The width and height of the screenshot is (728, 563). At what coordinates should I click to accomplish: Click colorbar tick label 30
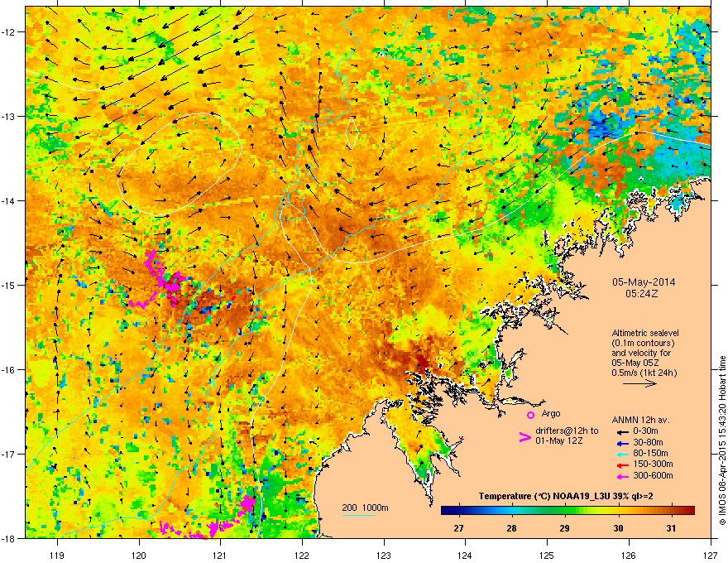618,528
